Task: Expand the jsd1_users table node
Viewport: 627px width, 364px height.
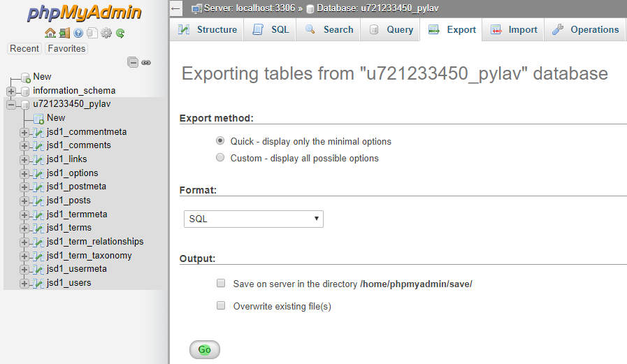Action: (24, 283)
